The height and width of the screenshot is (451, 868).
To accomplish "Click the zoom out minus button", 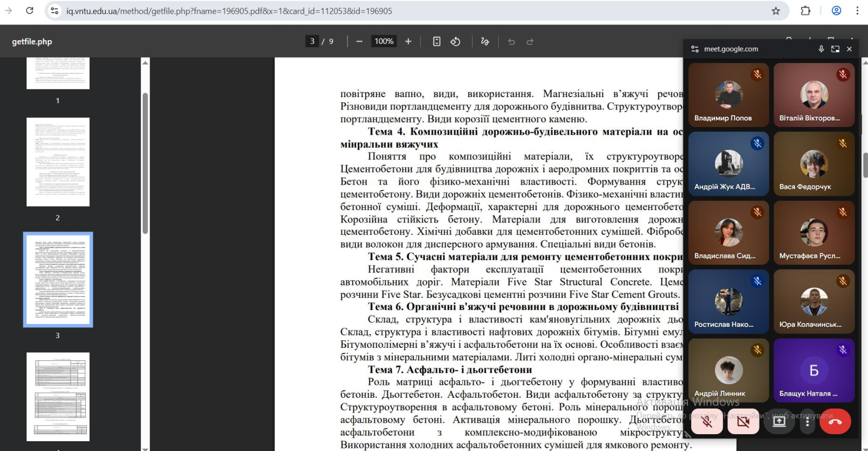I will pyautogui.click(x=359, y=42).
